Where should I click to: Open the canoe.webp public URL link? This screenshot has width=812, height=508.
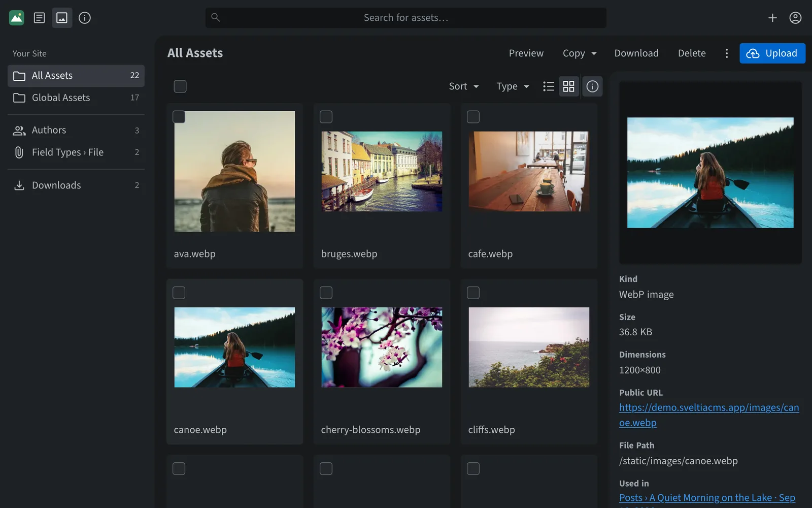point(709,415)
